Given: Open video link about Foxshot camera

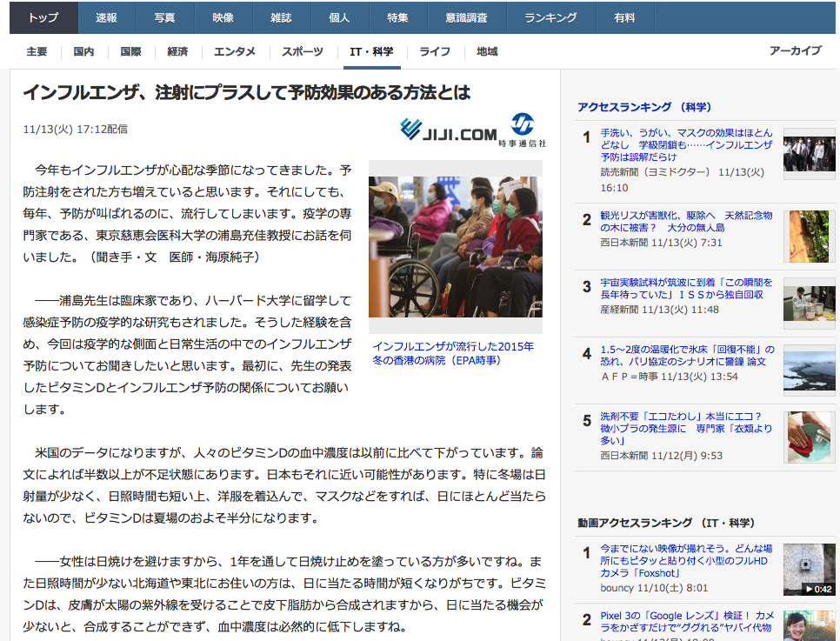Looking at the screenshot, I should tap(686, 561).
